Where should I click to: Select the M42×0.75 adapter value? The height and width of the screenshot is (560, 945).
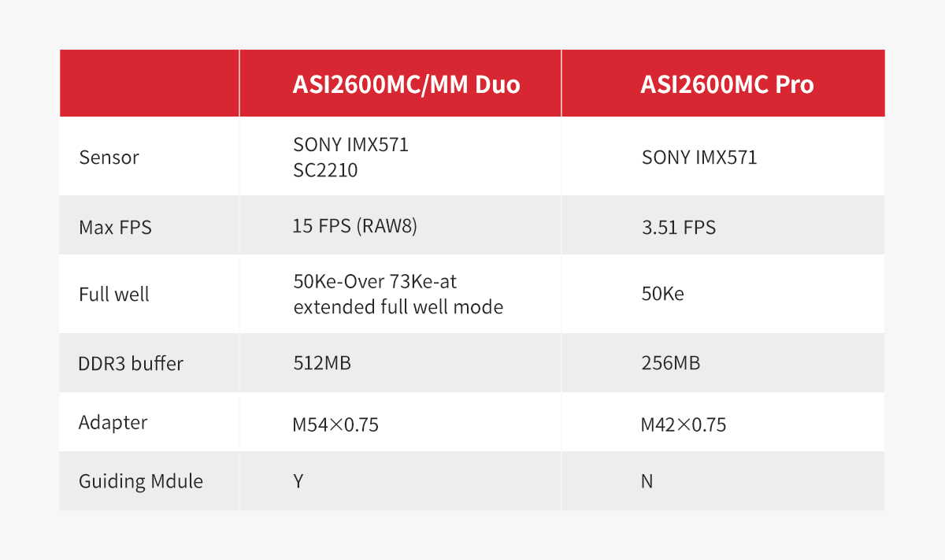click(684, 425)
